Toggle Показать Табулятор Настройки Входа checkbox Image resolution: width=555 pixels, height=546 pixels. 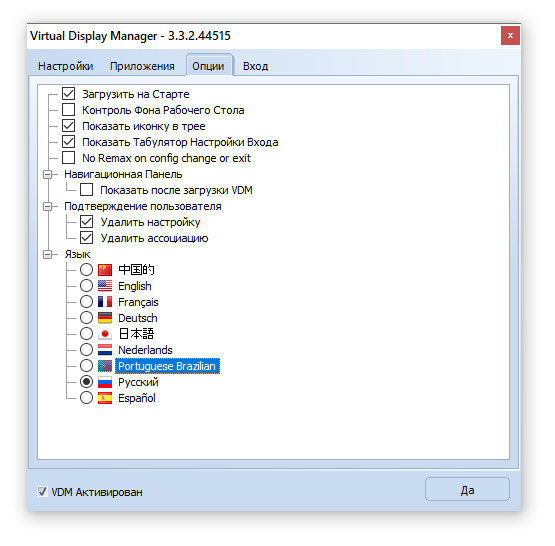click(68, 142)
